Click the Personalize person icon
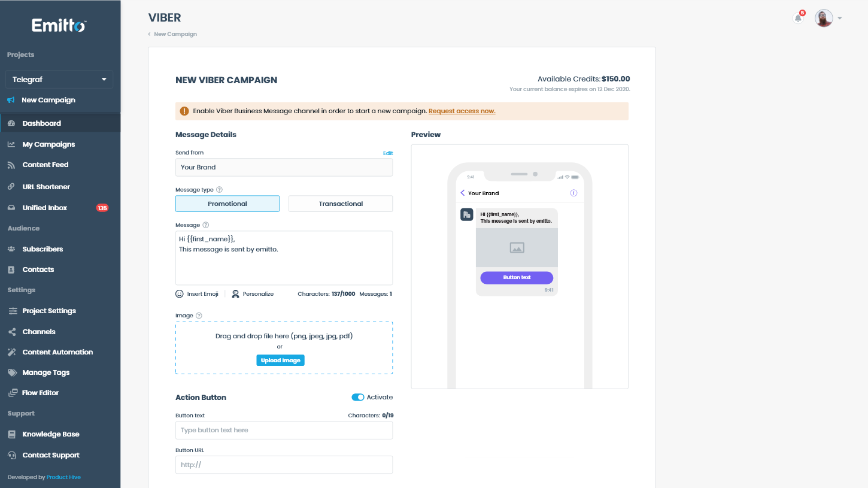Viewport: 868px width, 488px height. (x=235, y=294)
